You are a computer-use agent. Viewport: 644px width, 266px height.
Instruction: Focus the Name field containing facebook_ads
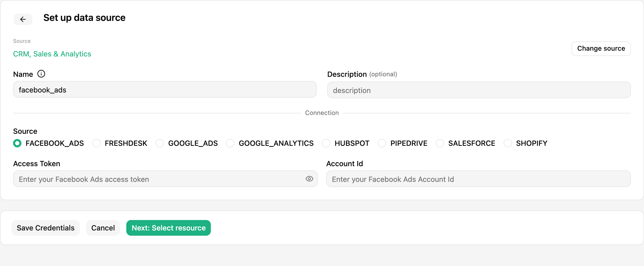click(165, 90)
